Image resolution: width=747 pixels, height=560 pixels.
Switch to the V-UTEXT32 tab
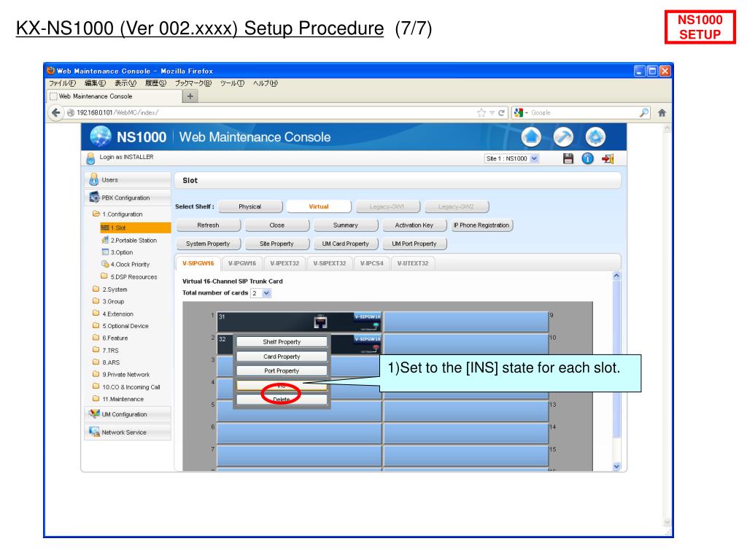click(413, 262)
